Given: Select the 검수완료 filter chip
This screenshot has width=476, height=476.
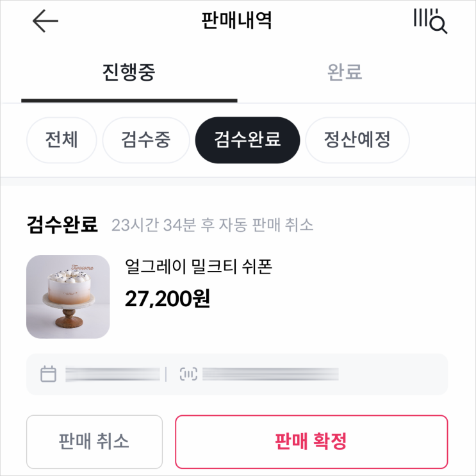Looking at the screenshot, I should coord(247,140).
